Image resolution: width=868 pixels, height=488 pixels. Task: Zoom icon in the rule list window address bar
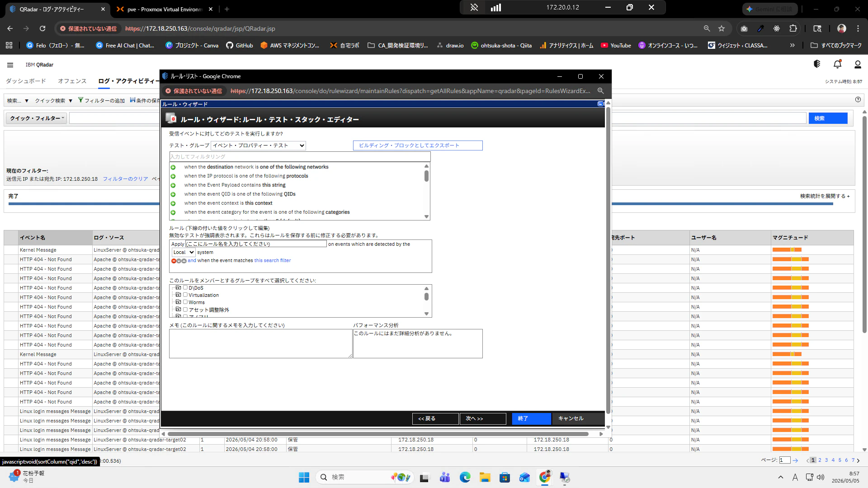[x=600, y=91]
